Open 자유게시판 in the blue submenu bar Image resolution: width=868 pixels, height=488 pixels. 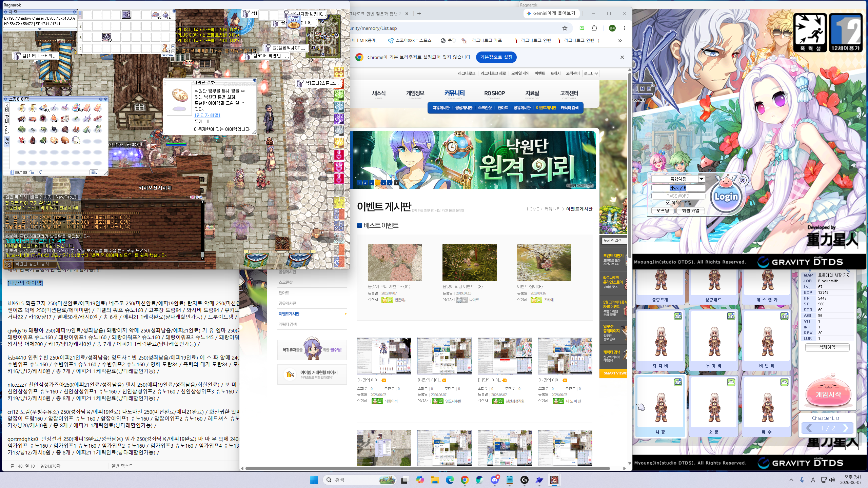tap(441, 108)
